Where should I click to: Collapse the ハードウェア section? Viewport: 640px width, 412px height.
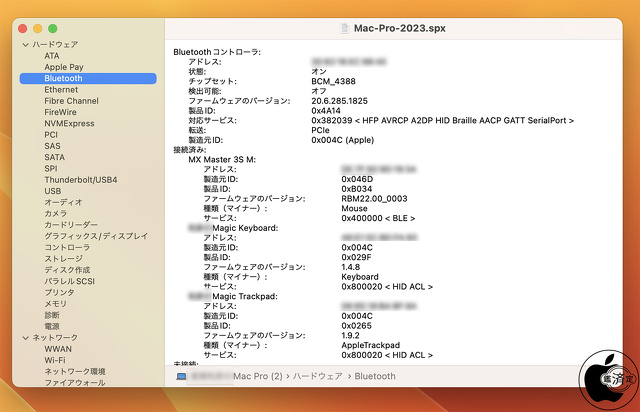point(26,45)
